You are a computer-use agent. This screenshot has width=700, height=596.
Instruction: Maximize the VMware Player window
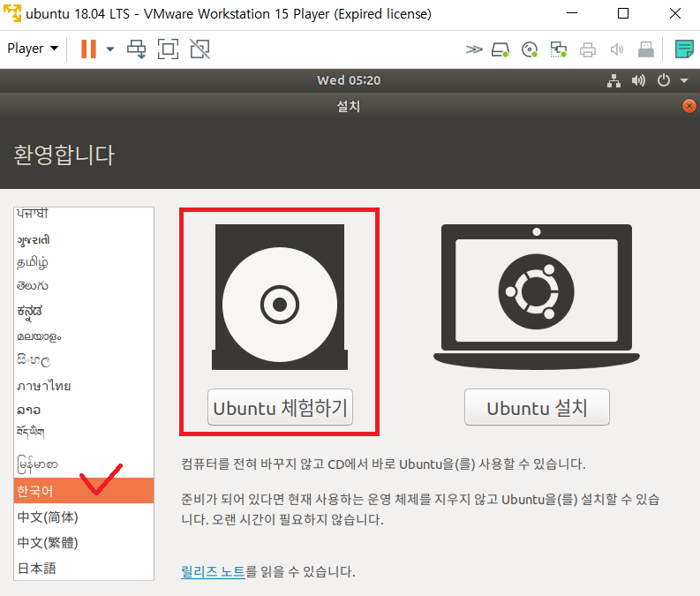click(623, 13)
